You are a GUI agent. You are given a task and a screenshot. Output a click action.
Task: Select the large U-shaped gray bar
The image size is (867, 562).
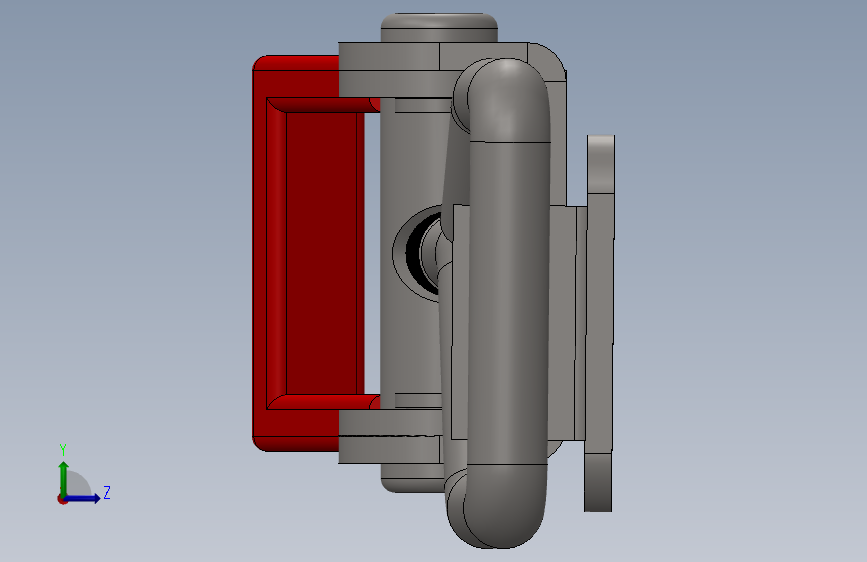pyautogui.click(x=508, y=304)
